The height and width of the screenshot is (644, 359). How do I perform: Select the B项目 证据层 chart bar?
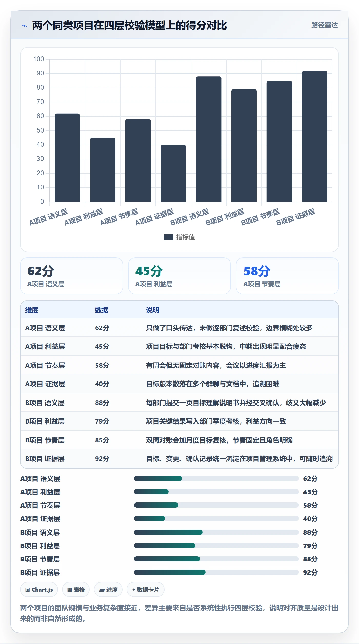[x=315, y=136]
